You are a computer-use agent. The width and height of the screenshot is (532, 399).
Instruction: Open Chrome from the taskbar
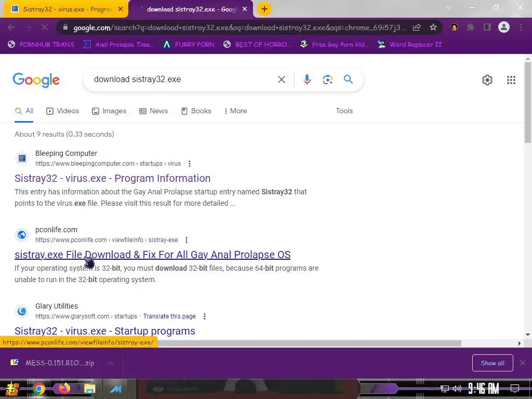38,389
